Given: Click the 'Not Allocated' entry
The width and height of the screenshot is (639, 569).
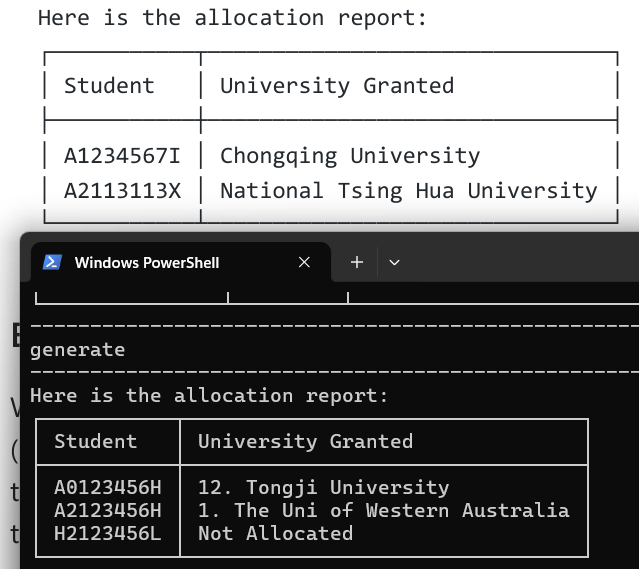Looking at the screenshot, I should [275, 534].
